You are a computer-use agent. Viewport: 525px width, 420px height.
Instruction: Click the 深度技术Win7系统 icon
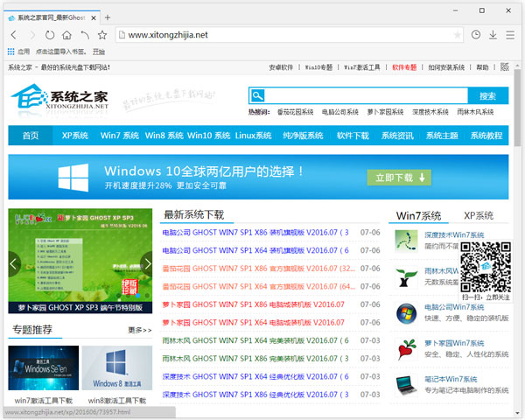(406, 241)
